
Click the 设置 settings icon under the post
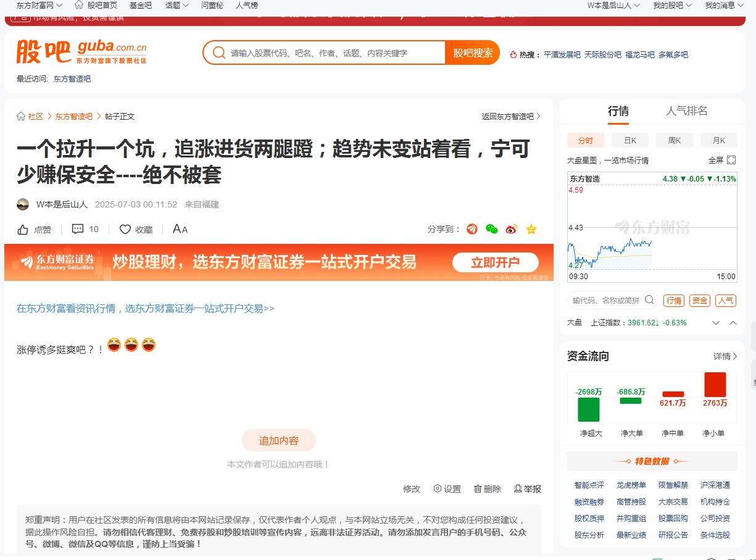tap(438, 488)
